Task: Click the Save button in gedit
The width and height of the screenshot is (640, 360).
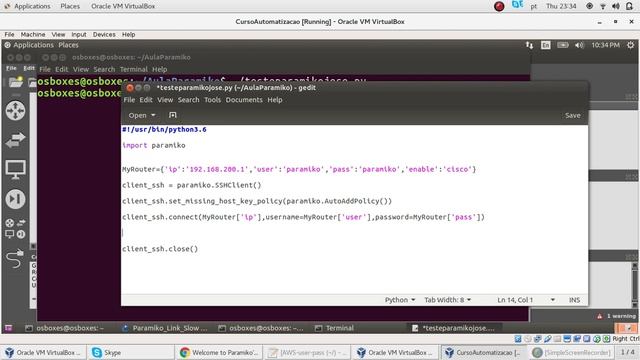Action: pos(573,116)
